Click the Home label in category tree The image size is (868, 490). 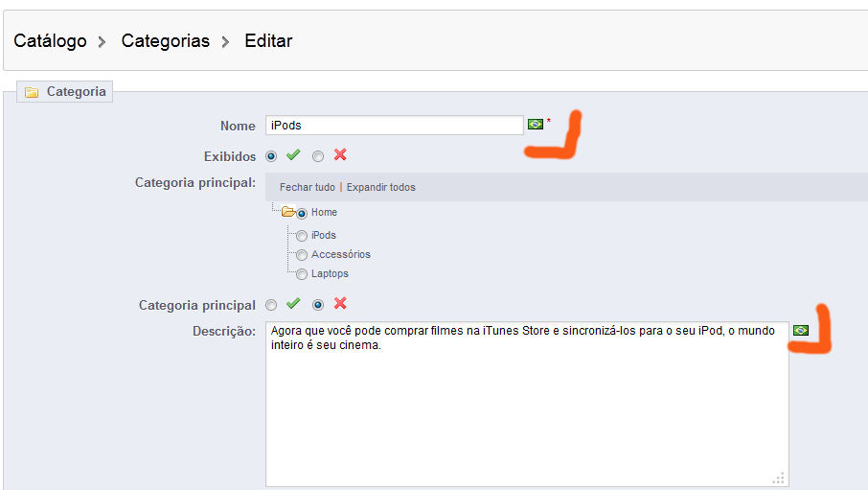(x=324, y=212)
